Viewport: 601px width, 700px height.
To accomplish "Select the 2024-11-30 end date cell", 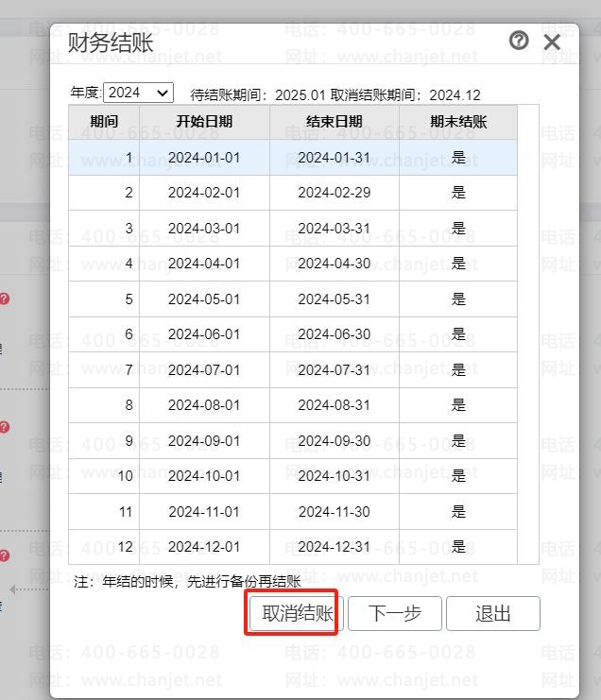I will click(x=335, y=512).
